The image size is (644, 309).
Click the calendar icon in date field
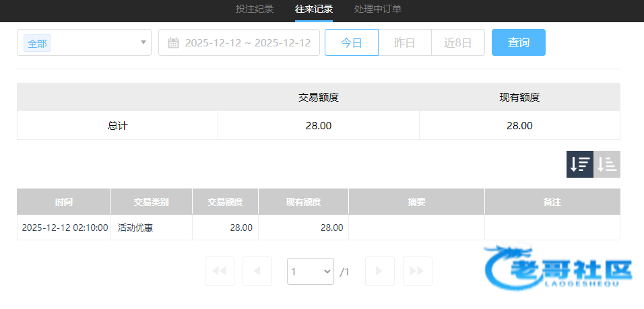[x=173, y=43]
